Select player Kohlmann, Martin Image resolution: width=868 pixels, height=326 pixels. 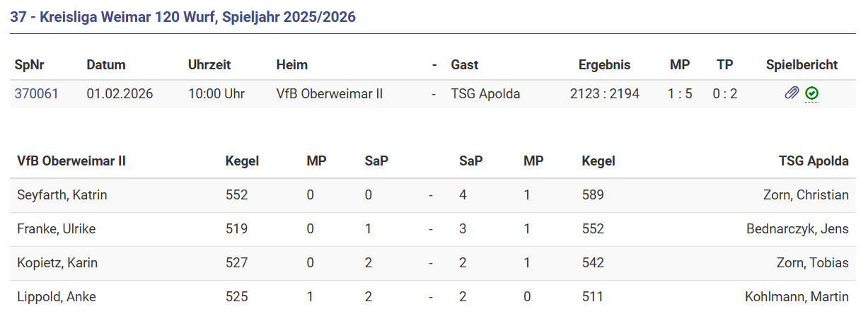pos(797,296)
